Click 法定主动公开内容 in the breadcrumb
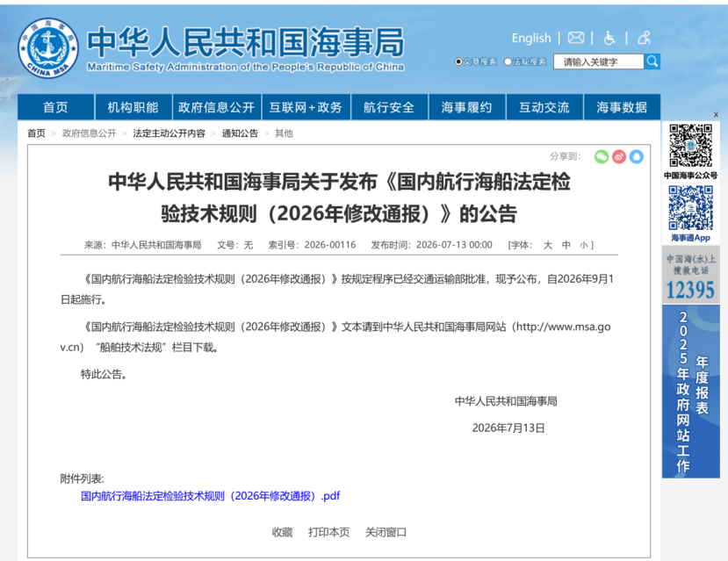Viewport: 728px width, 561px height. pyautogui.click(x=169, y=133)
